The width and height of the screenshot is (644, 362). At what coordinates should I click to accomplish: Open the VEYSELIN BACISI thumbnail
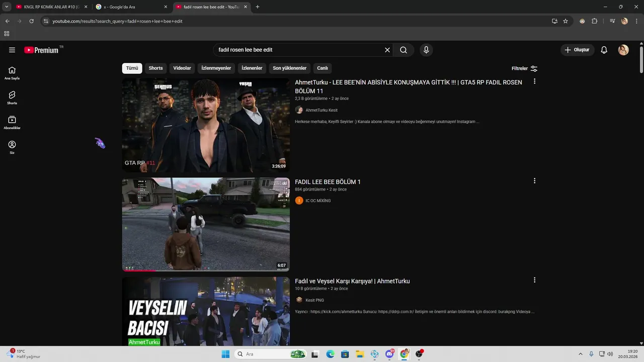206,311
